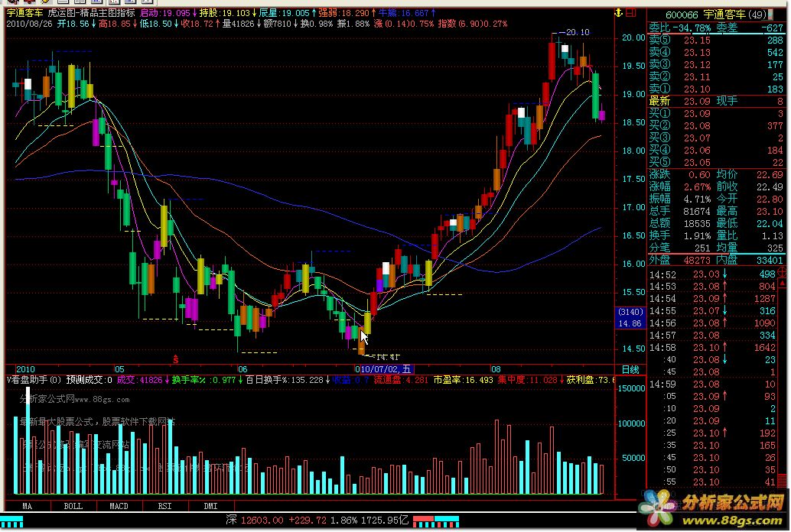This screenshot has height=532, width=791.
Task: Click the 买⑤ 23.05 bid row
Action: click(x=716, y=162)
